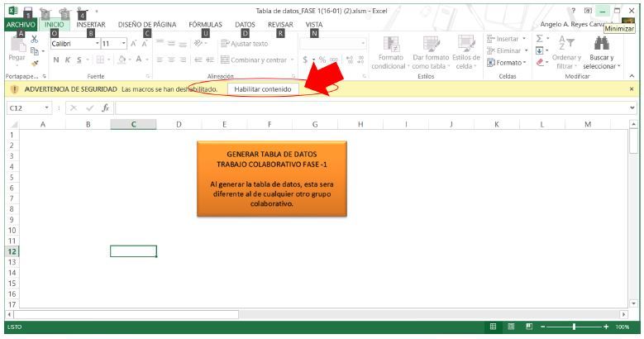Switch to Normal view in status bar

tap(493, 327)
